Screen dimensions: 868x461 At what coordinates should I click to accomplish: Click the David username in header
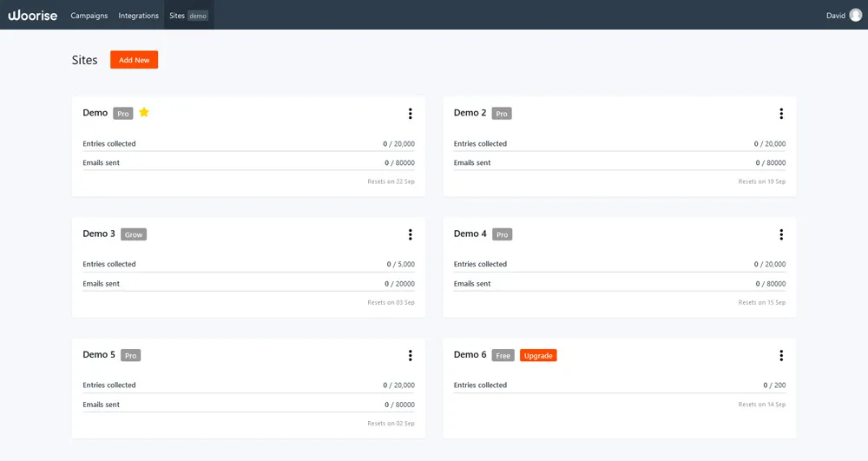tap(835, 16)
